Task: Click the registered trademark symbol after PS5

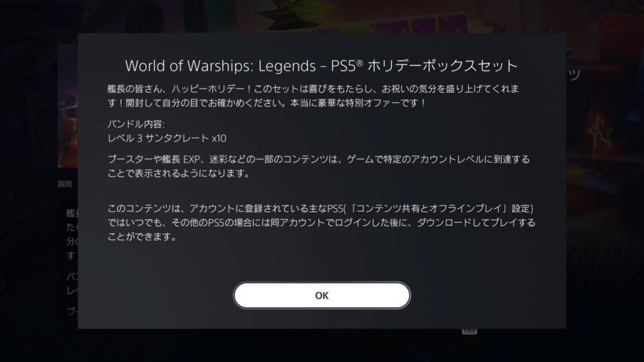Action: (360, 63)
